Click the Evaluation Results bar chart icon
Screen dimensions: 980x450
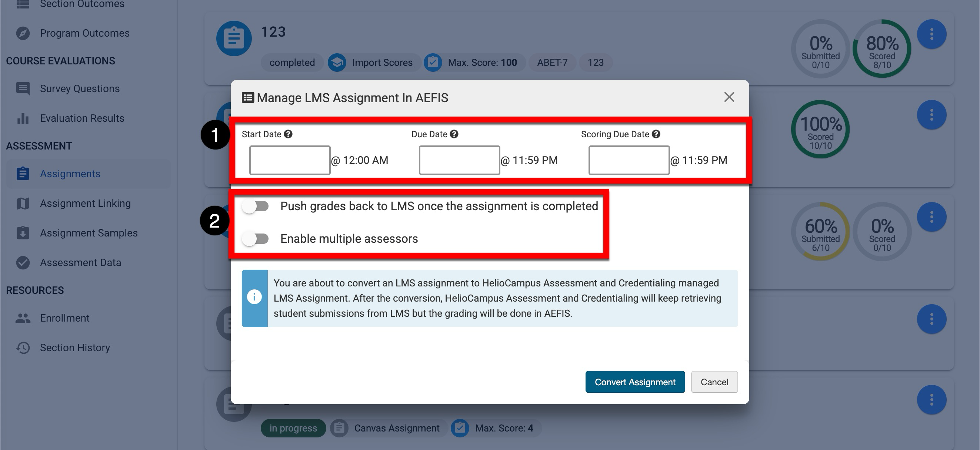[23, 118]
